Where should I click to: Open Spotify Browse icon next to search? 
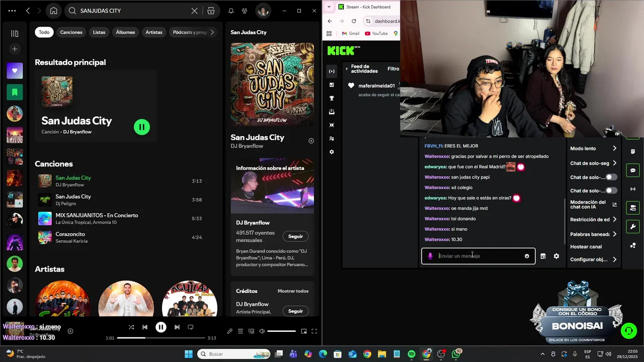[211, 11]
